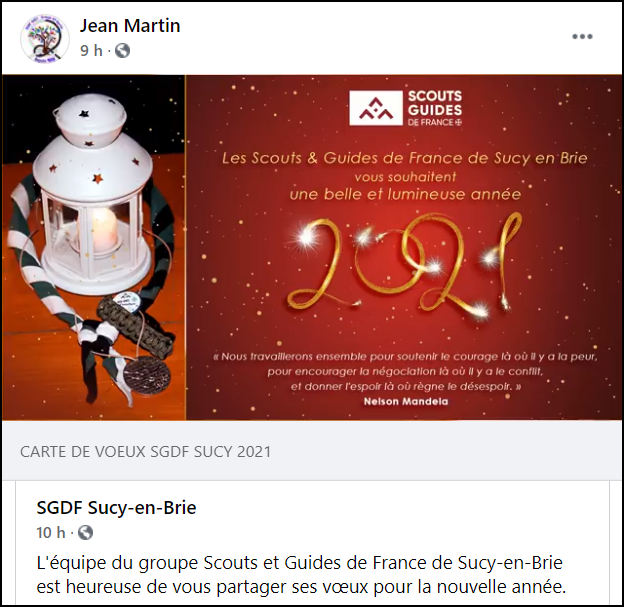Open original post via '10 h' timestamp
The image size is (624, 607).
[51, 533]
